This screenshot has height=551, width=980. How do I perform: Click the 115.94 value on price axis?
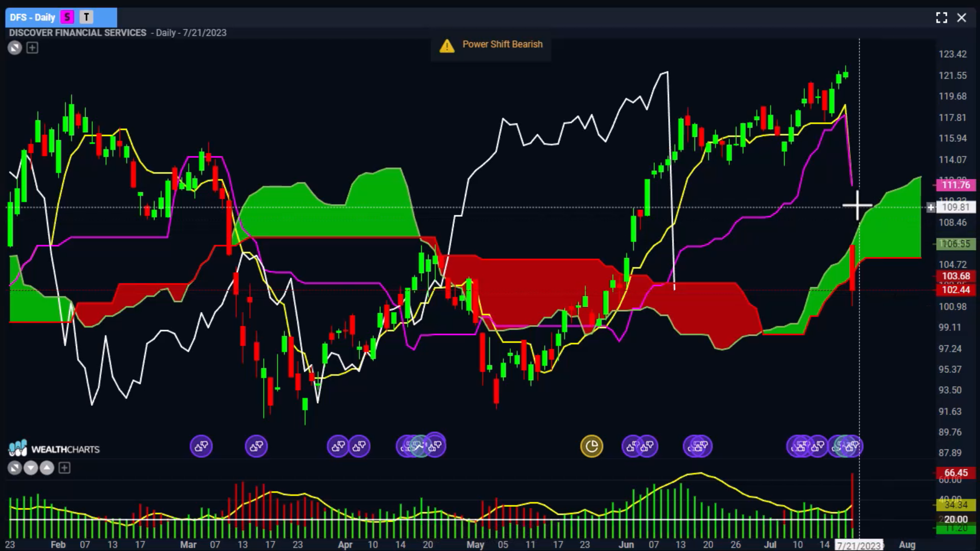pyautogui.click(x=952, y=138)
